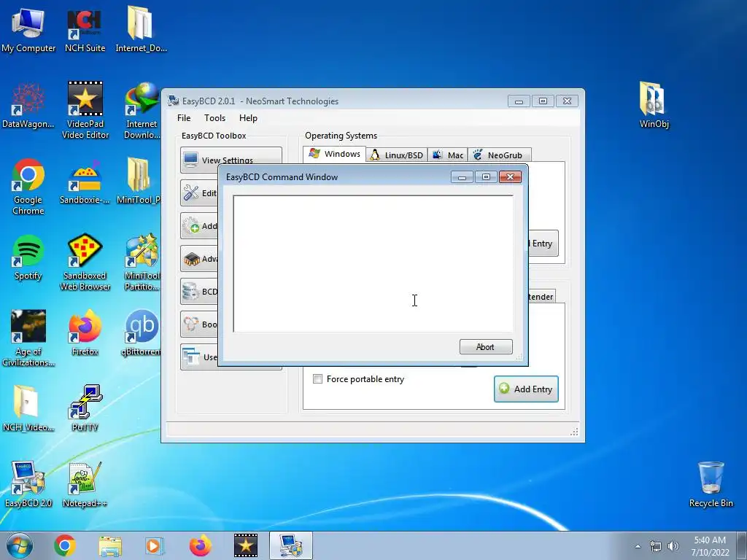Select qBittorrent desktop shortcut
Viewport: 747px width, 560px height.
(x=141, y=333)
